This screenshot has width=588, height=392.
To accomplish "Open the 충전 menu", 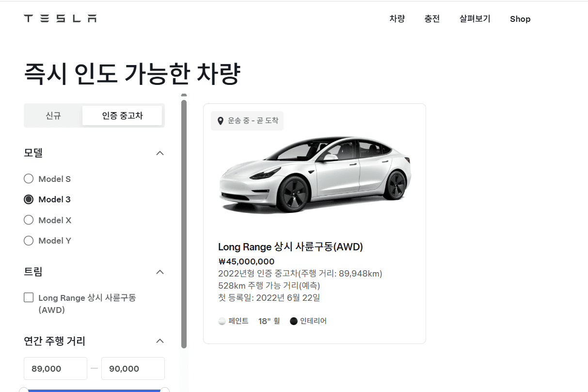I will (x=432, y=19).
